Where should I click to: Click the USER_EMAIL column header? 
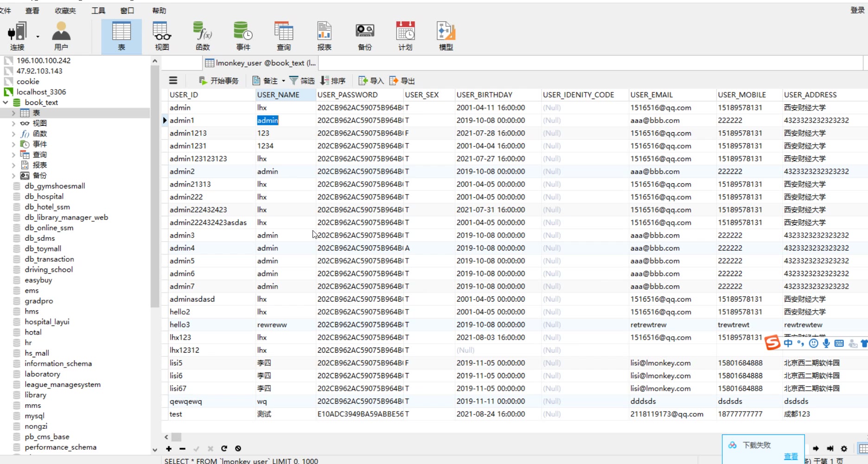651,95
